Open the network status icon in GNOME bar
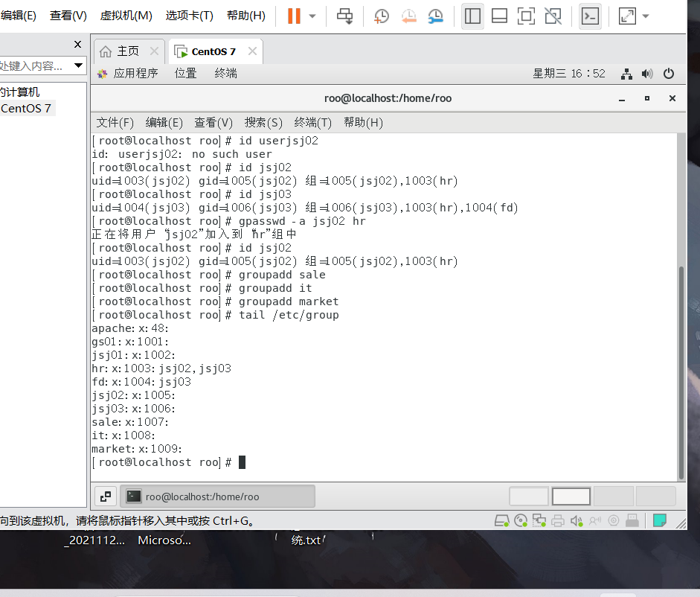The image size is (700, 597). pyautogui.click(x=626, y=74)
